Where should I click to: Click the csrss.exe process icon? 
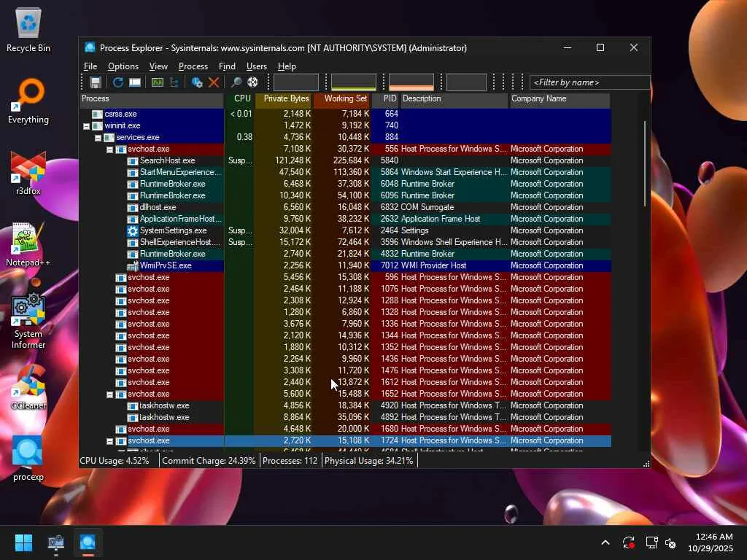click(x=97, y=114)
